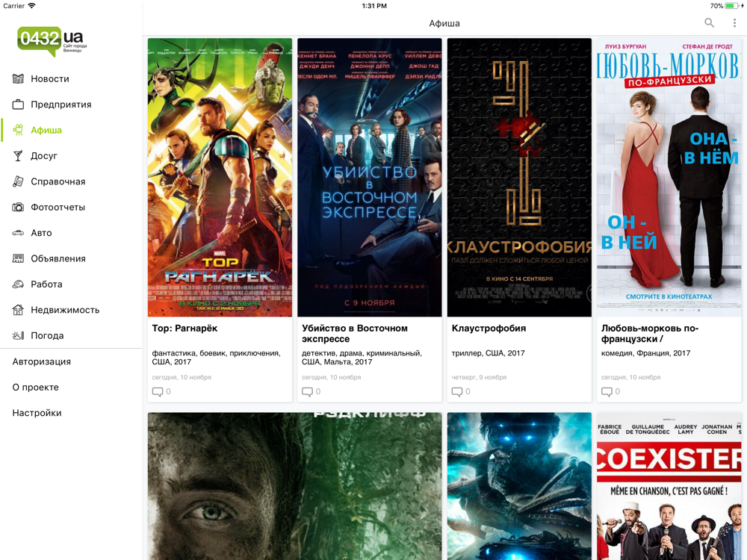Open Убийство в Восточном экспрессе title
Viewport: 747px width, 560px height.
click(x=355, y=333)
